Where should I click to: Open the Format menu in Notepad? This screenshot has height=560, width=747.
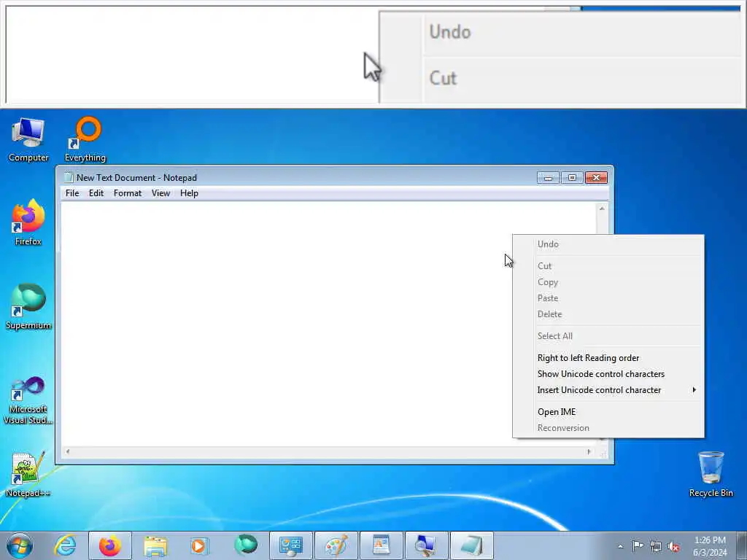pyautogui.click(x=128, y=193)
